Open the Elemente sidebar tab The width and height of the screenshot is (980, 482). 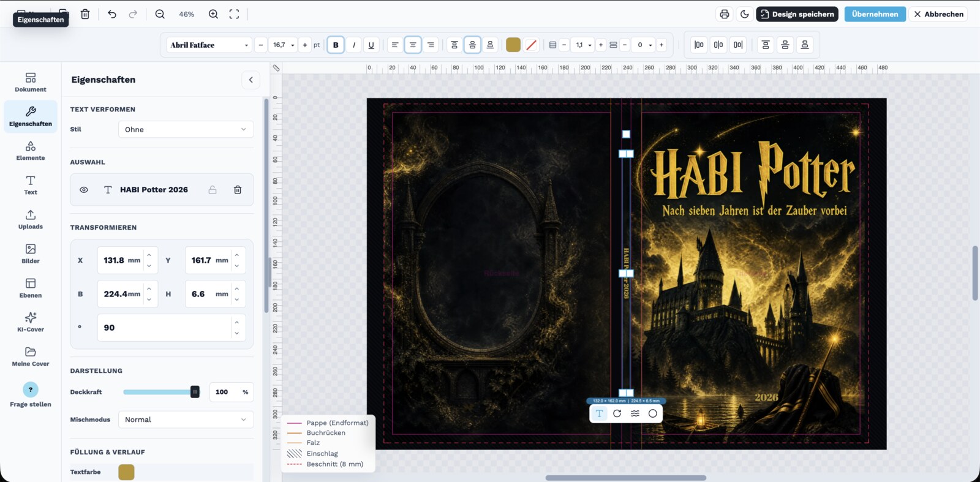tap(31, 151)
